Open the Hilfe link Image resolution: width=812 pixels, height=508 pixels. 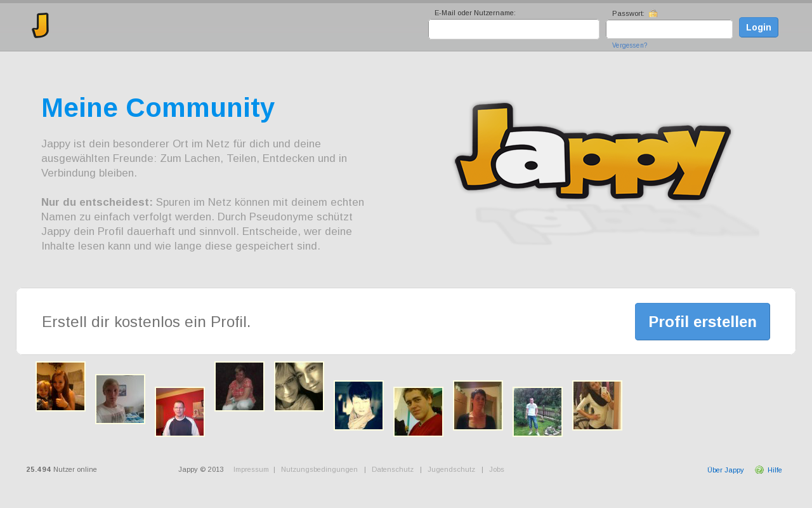[775, 470]
